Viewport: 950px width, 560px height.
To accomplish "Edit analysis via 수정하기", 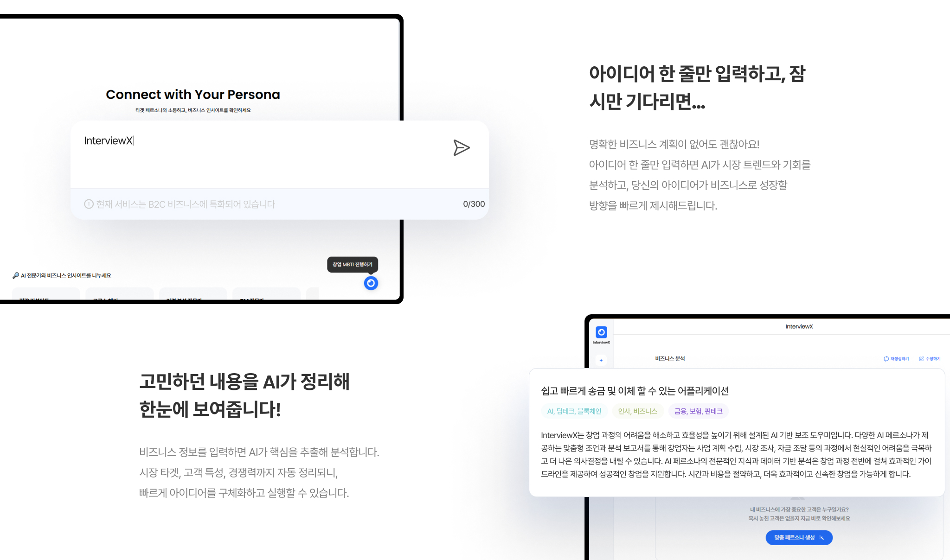I will point(930,359).
